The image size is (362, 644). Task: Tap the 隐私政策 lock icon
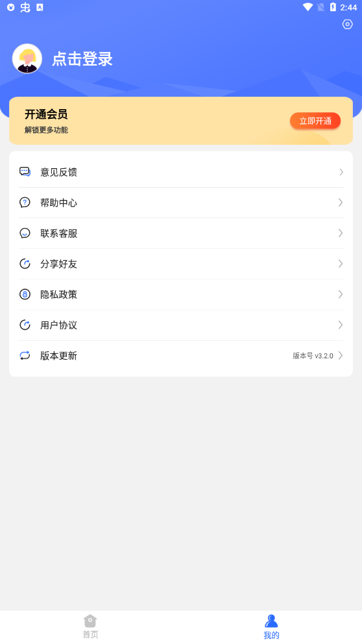25,295
